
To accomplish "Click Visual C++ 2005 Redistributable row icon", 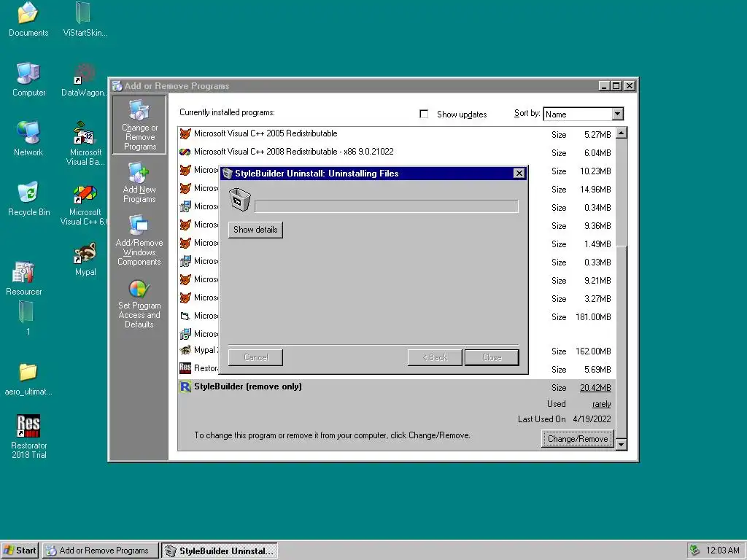I will pos(185,134).
